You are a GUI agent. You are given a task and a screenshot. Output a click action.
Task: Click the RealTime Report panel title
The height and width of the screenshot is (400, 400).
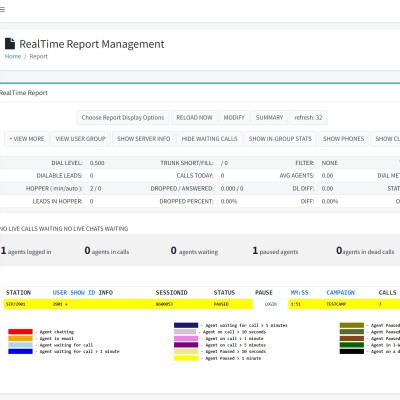click(x=24, y=93)
